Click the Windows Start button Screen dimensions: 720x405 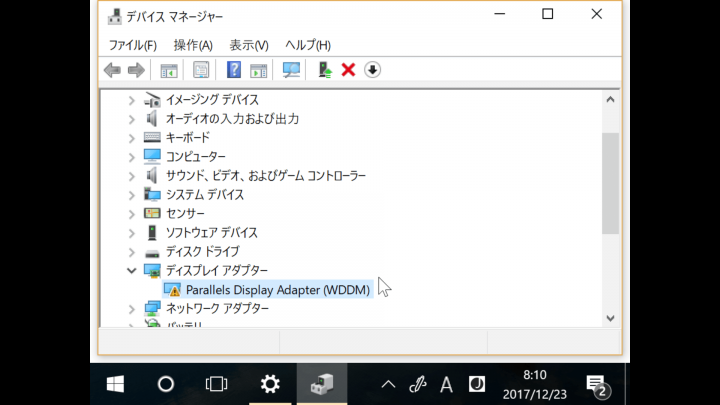[115, 384]
